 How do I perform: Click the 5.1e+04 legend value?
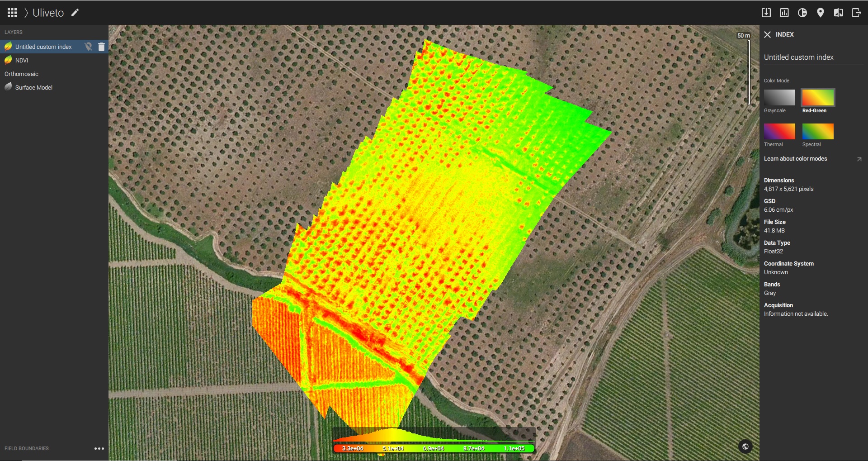click(x=393, y=448)
